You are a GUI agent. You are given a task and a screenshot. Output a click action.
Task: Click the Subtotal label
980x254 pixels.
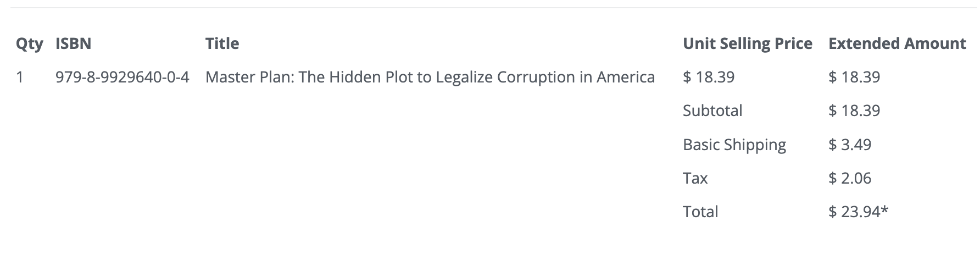712,111
